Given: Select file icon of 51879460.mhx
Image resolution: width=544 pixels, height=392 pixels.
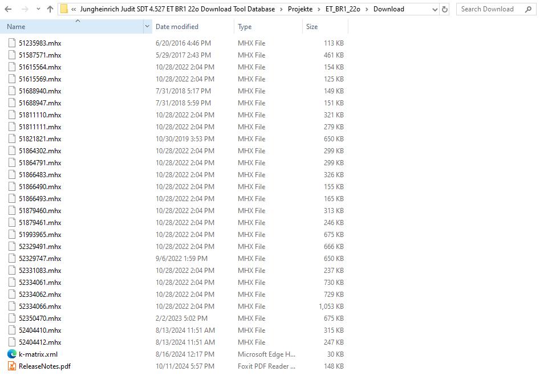Looking at the screenshot, I should (x=12, y=210).
